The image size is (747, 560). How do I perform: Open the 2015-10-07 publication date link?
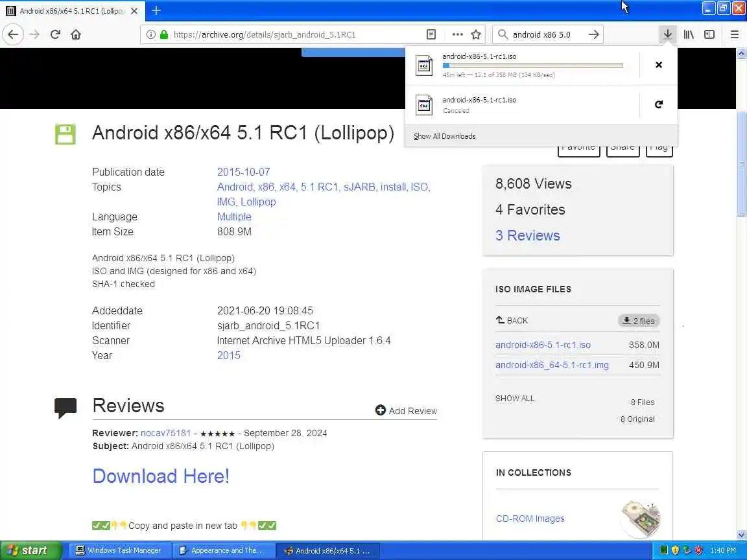coord(243,172)
